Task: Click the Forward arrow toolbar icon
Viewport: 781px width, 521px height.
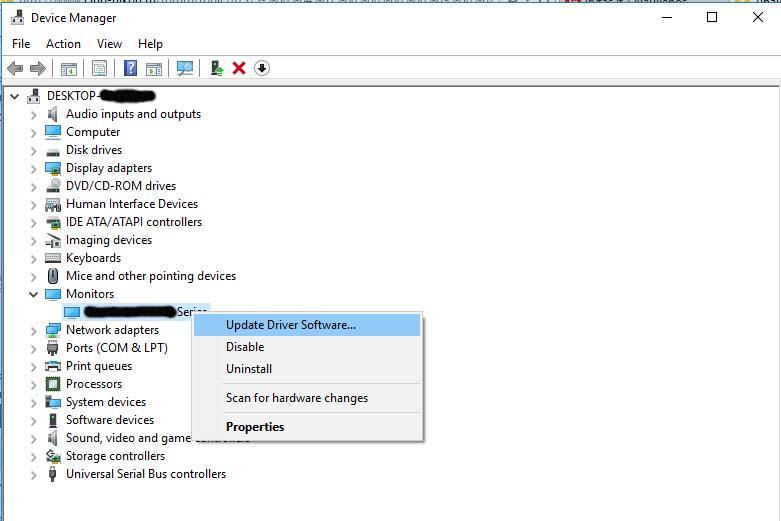Action: tap(38, 68)
